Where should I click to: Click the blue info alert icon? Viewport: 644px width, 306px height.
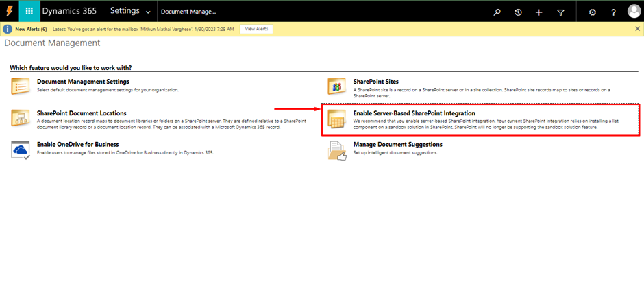(x=8, y=29)
